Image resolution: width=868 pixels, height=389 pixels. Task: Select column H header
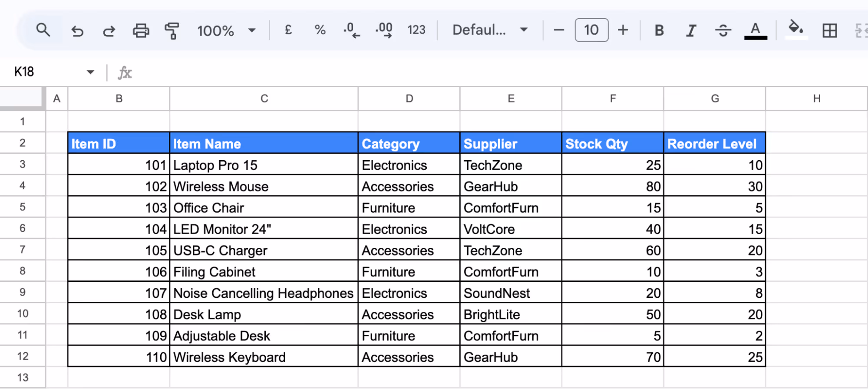click(x=817, y=99)
